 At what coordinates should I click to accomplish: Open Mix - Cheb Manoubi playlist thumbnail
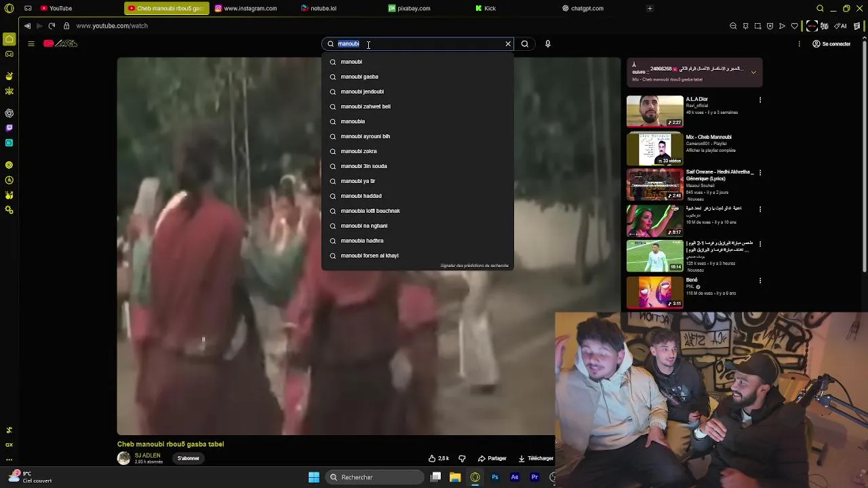pos(655,148)
